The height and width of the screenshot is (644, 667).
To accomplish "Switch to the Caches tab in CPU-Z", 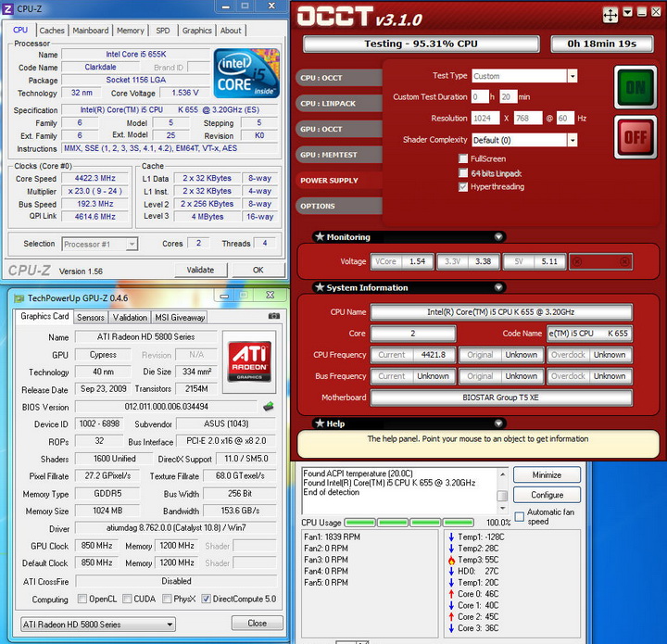I will point(52,31).
